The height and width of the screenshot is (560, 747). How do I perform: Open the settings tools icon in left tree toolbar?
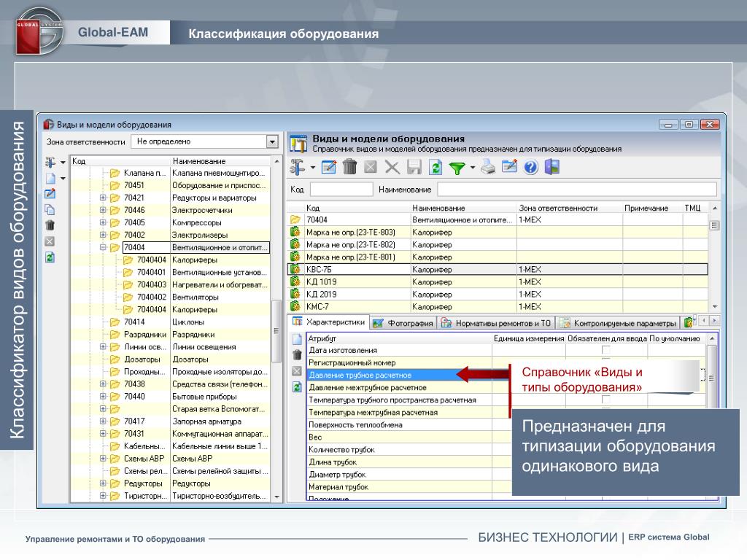[x=50, y=163]
